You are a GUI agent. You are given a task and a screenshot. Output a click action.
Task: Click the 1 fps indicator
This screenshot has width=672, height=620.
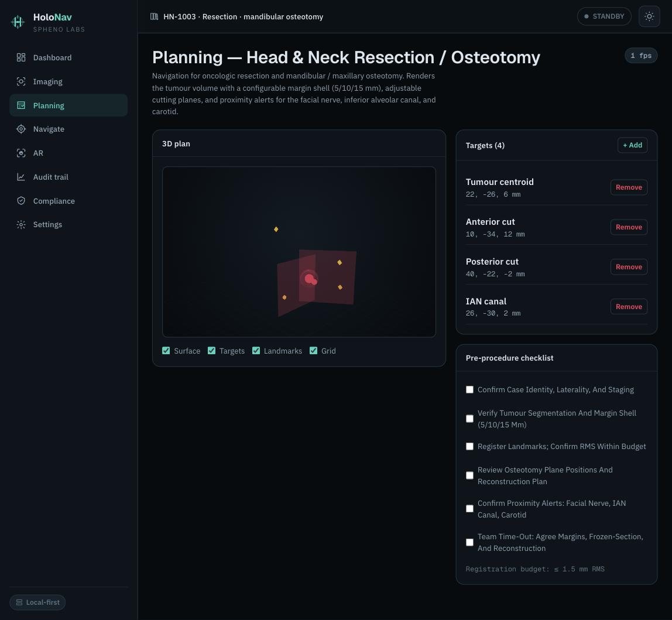pos(641,56)
